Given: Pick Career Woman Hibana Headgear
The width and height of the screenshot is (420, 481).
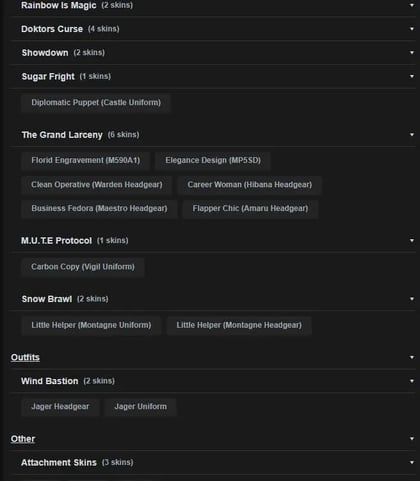Looking at the screenshot, I should [250, 185].
